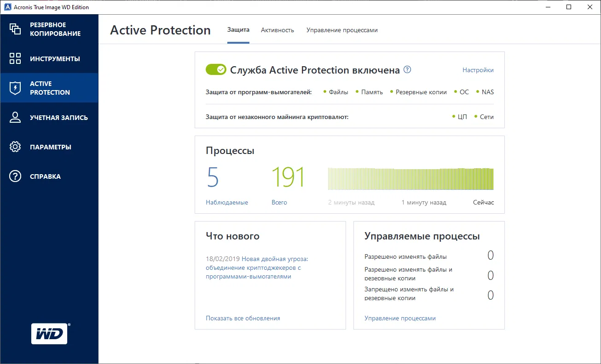Click the Наблюдаемые processes link
The height and width of the screenshot is (364, 601).
(x=227, y=202)
